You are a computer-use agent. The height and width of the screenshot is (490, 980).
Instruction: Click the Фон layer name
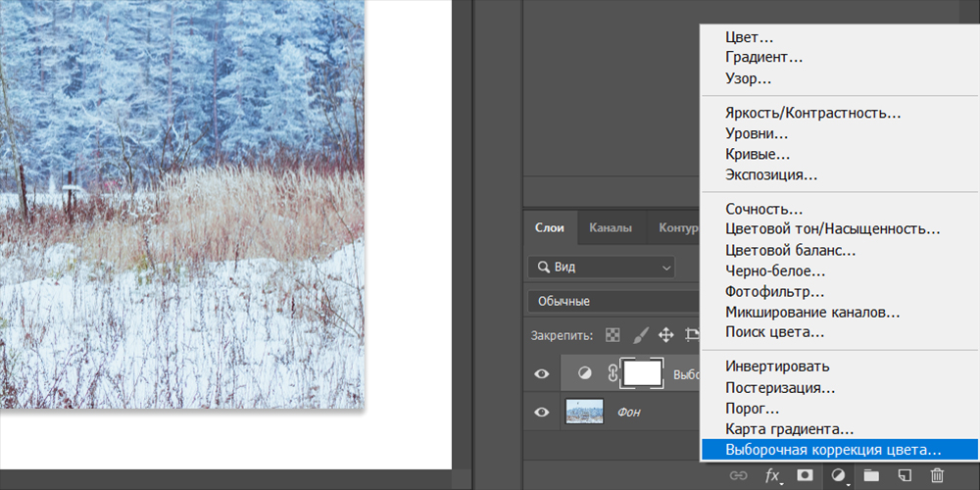click(x=629, y=413)
